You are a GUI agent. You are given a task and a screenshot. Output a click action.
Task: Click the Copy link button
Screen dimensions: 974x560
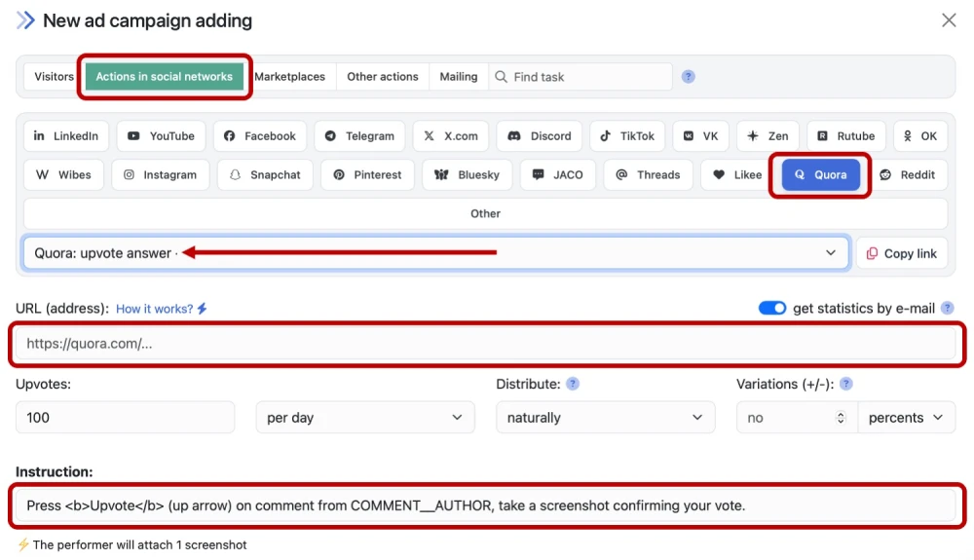(x=902, y=253)
